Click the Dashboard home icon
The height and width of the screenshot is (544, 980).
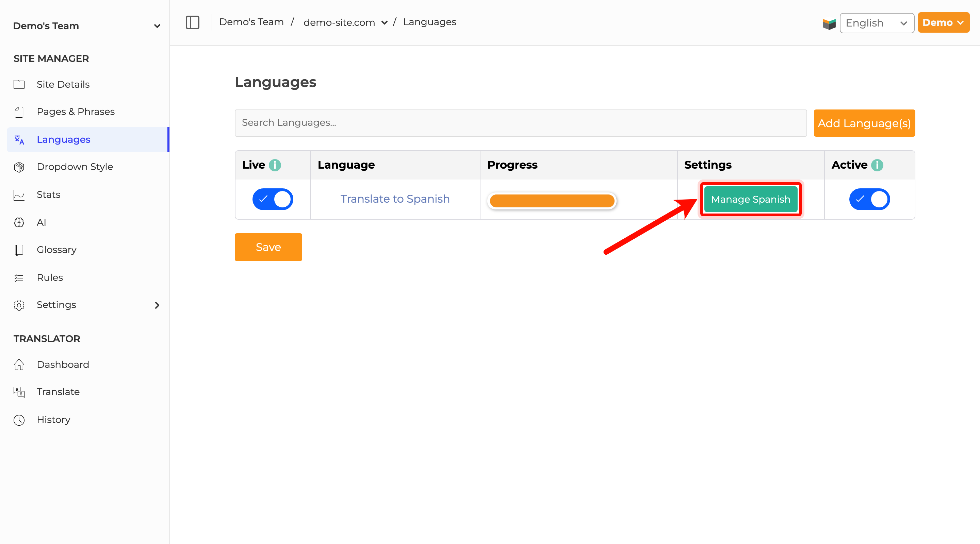pyautogui.click(x=19, y=364)
